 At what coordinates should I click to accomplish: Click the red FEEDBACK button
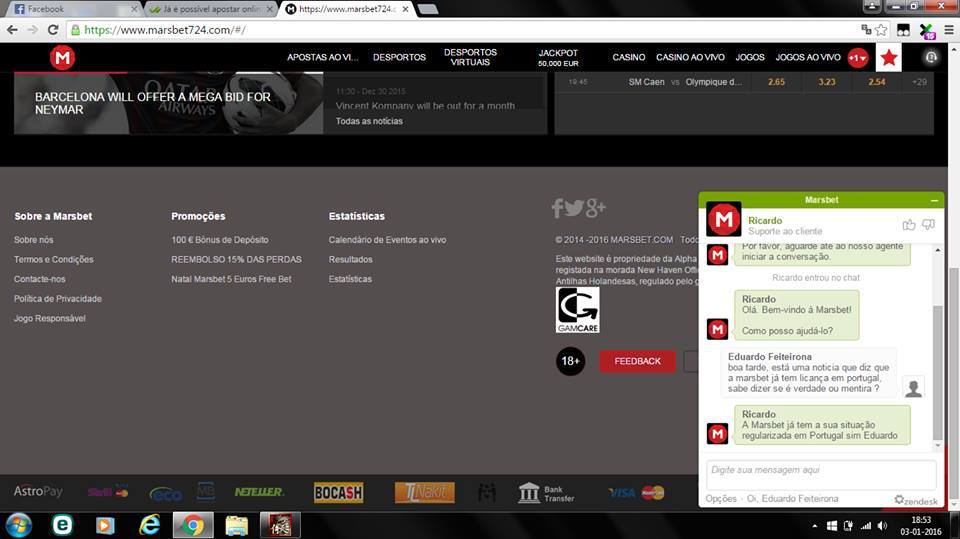tap(637, 361)
